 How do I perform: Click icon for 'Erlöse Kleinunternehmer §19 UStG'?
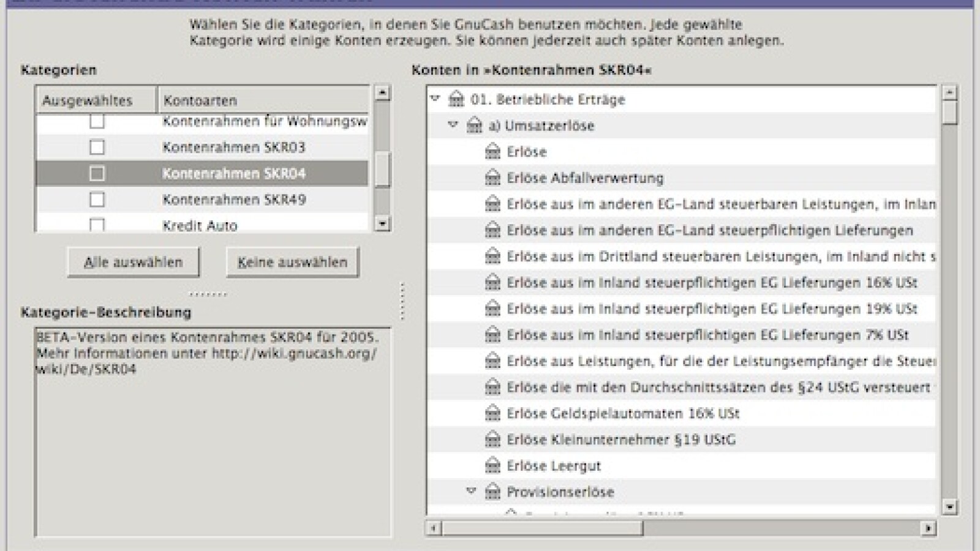492,440
